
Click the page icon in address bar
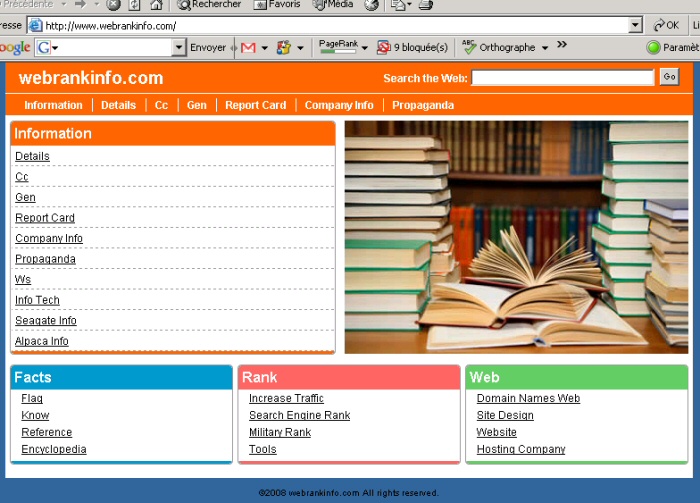tap(36, 25)
